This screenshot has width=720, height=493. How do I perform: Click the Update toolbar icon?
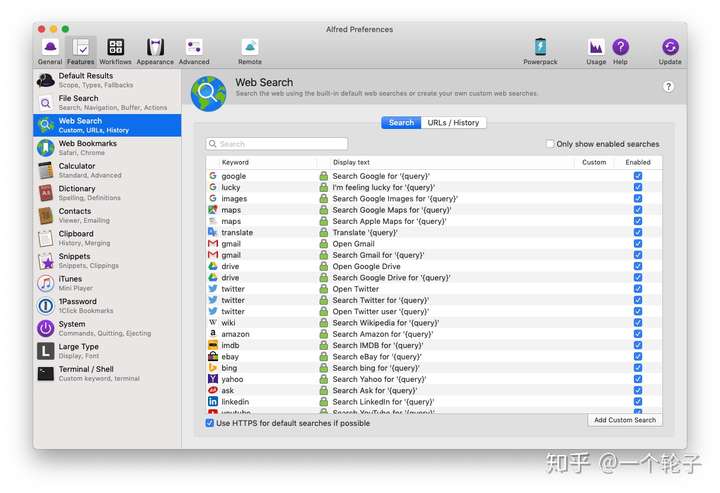[670, 51]
